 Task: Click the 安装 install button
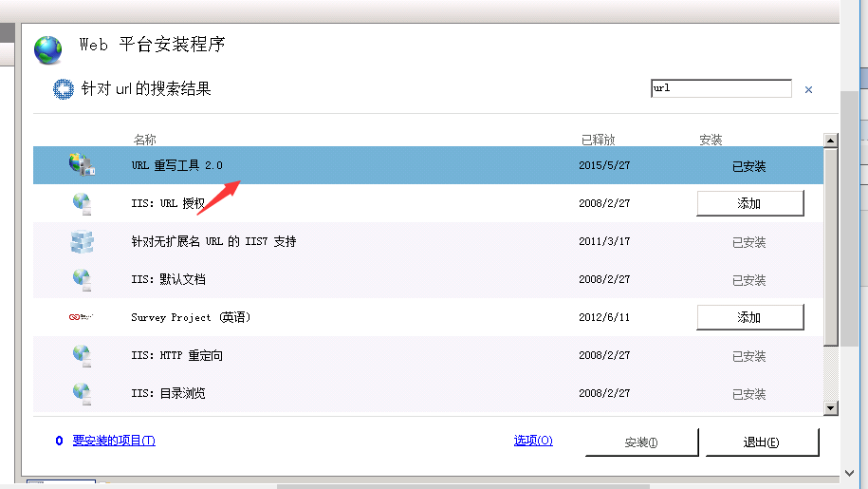[641, 442]
